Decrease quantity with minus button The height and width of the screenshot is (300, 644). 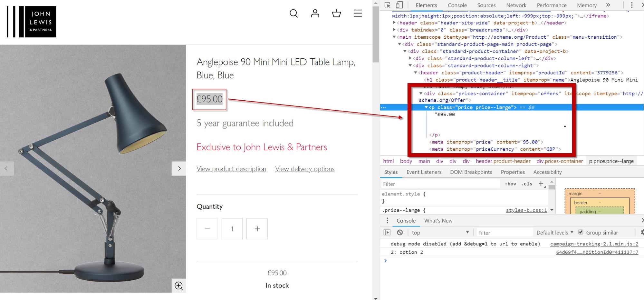click(207, 229)
